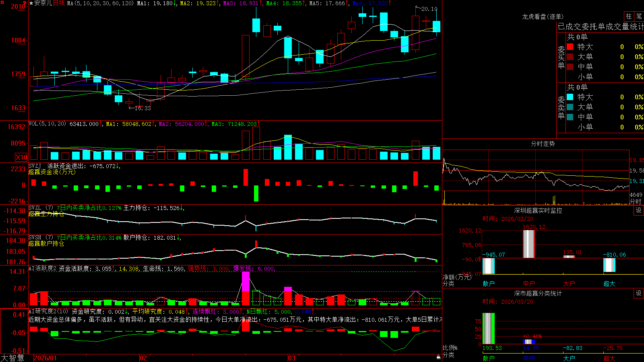Click 超大 category label under 实时监控 chart
The image size is (644, 362).
point(609,284)
